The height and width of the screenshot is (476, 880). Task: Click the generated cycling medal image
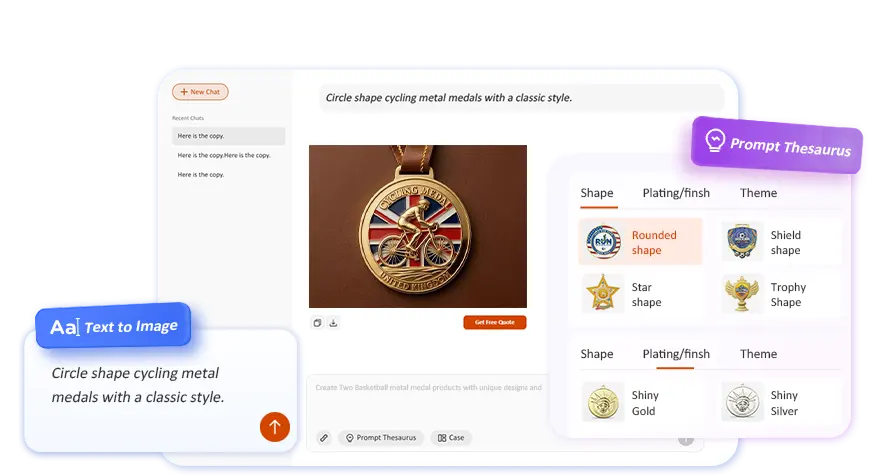[x=417, y=226]
